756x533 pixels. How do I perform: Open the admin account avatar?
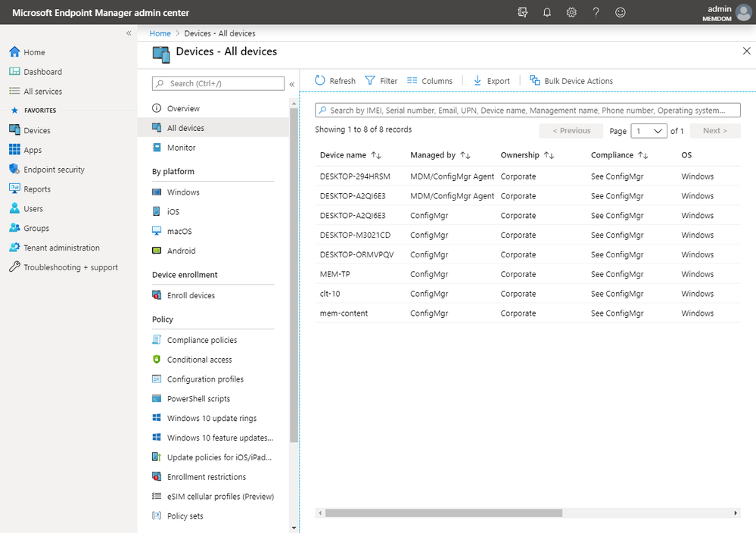[743, 13]
